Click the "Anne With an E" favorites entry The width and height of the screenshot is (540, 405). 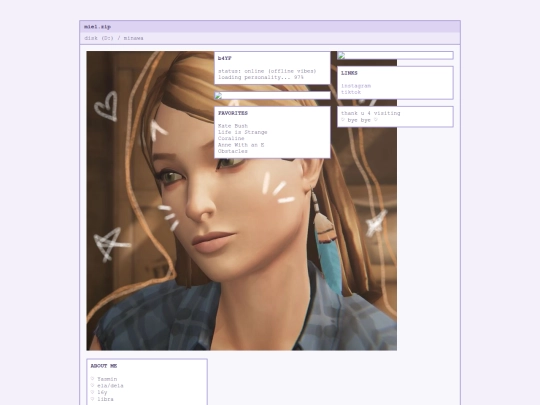tap(241, 145)
